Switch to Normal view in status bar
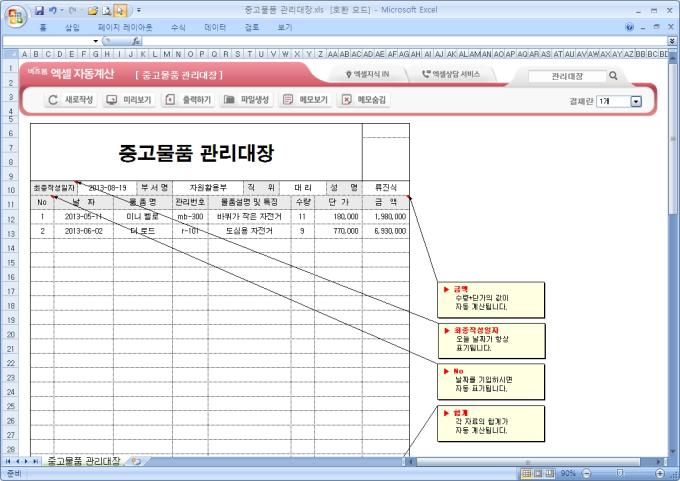Viewport: 680px width, 481px height. [526, 473]
